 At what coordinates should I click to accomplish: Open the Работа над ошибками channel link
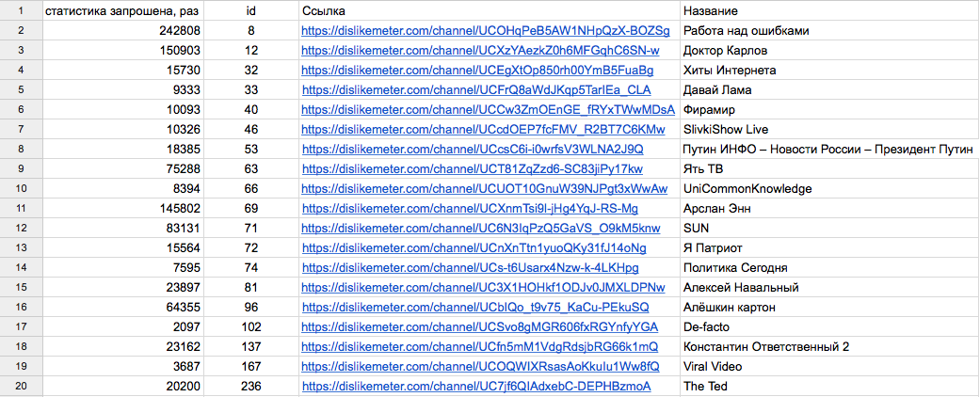point(485,30)
